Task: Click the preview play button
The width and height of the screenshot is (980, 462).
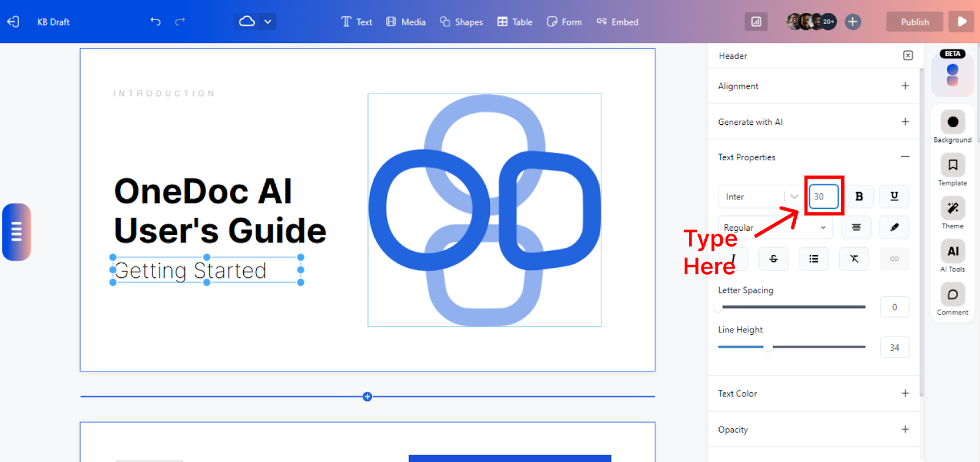Action: (962, 21)
